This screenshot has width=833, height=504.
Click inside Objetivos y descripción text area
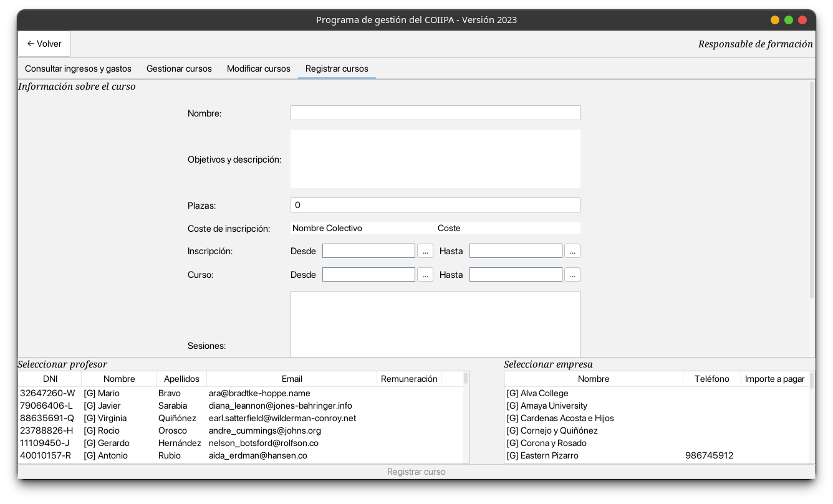pos(435,159)
